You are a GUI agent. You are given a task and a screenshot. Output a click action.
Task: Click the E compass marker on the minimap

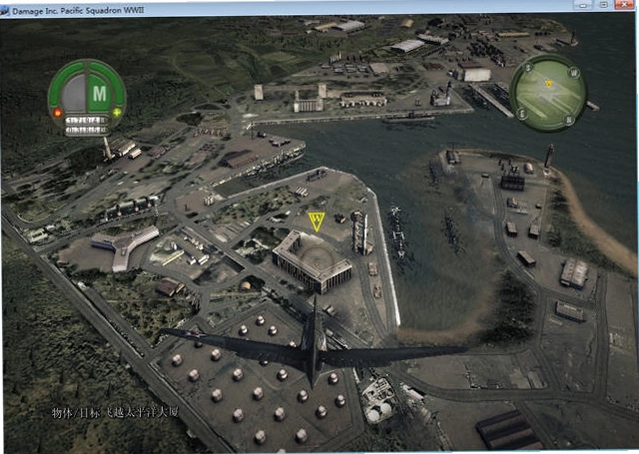tap(522, 114)
